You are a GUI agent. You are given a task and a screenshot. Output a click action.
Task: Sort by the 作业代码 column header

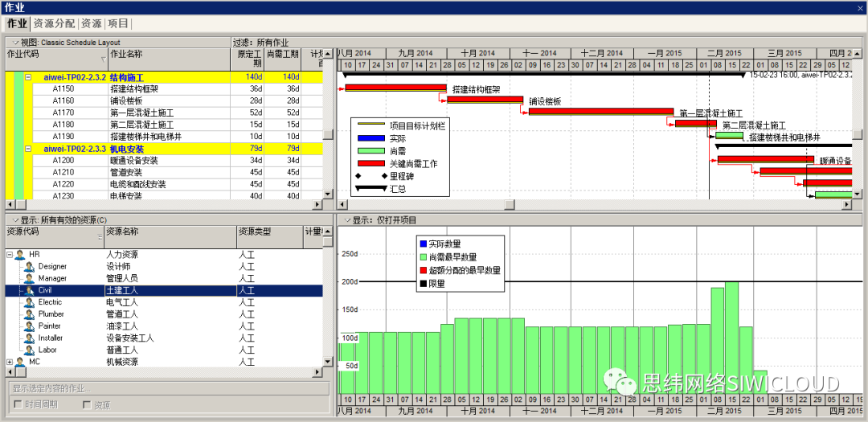(x=57, y=59)
